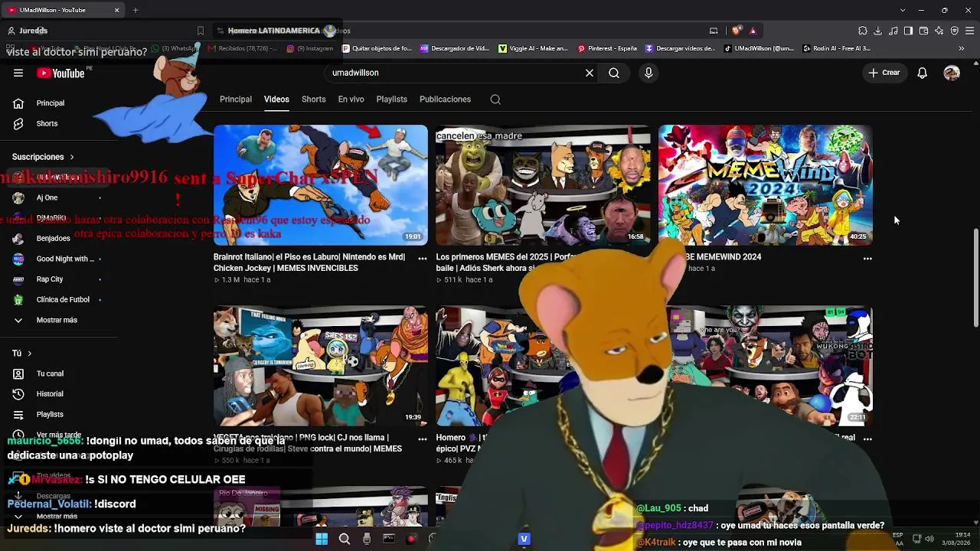Open the notifications bell
This screenshot has width=980, height=551.
click(923, 73)
